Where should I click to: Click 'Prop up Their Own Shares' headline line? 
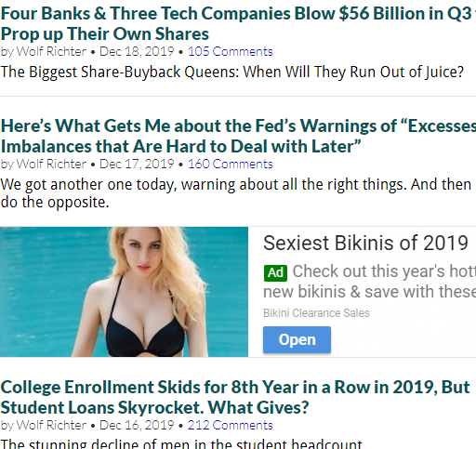click(105, 33)
